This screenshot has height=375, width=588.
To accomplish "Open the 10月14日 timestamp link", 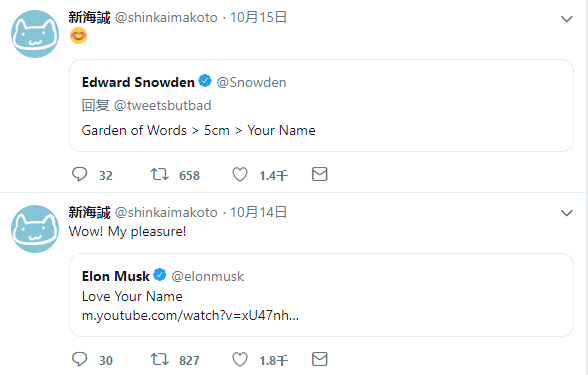I will [258, 212].
